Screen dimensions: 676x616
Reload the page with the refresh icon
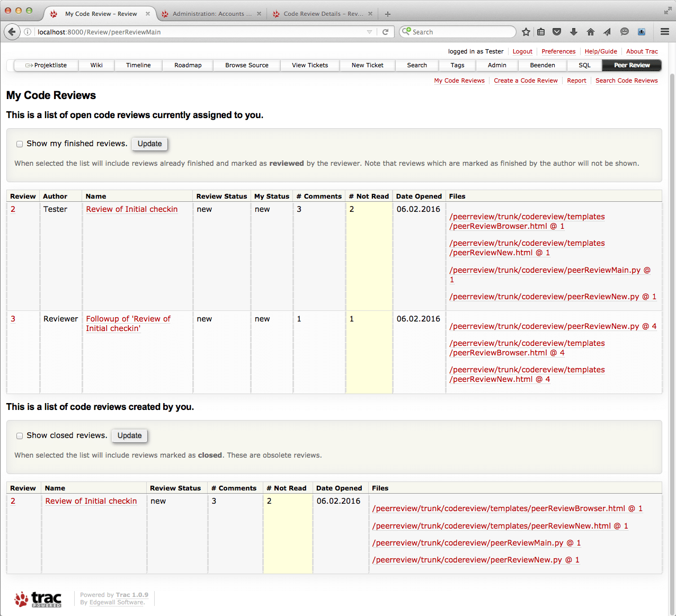pyautogui.click(x=386, y=32)
